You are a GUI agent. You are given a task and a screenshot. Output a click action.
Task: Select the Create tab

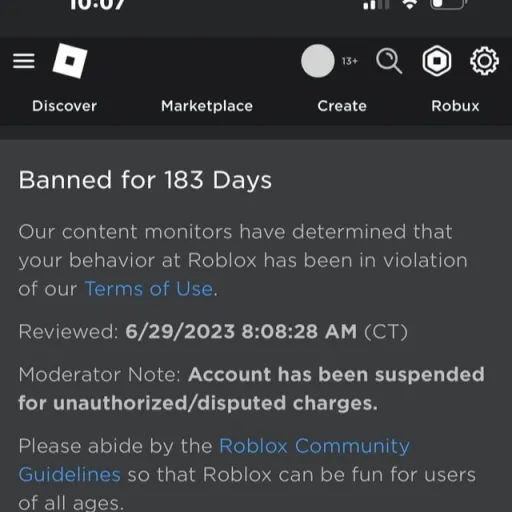342,106
